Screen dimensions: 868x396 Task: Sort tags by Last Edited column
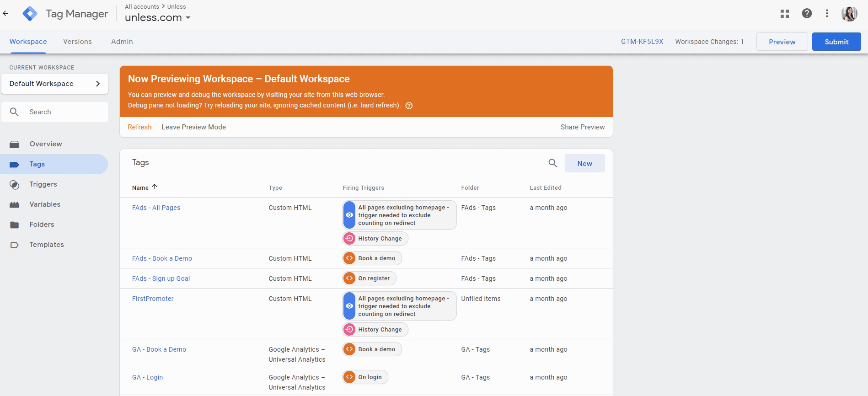tap(546, 188)
